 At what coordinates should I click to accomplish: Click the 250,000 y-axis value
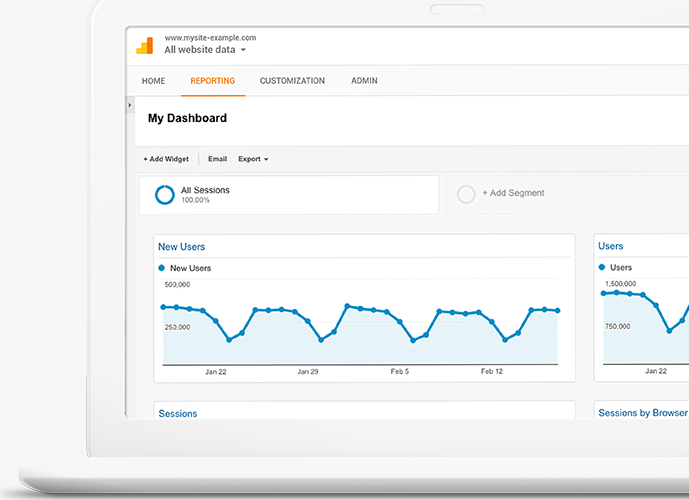coord(178,327)
